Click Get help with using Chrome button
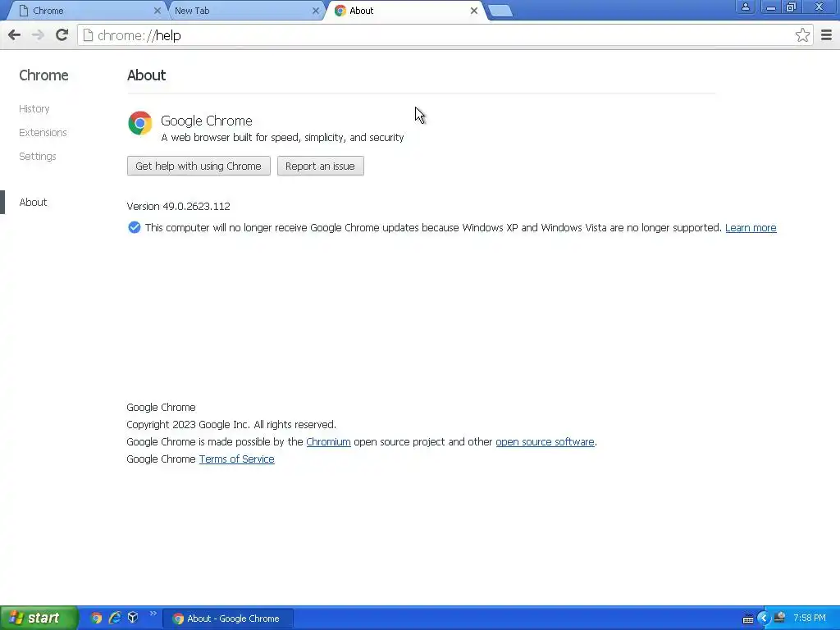This screenshot has height=630, width=840. tap(199, 166)
